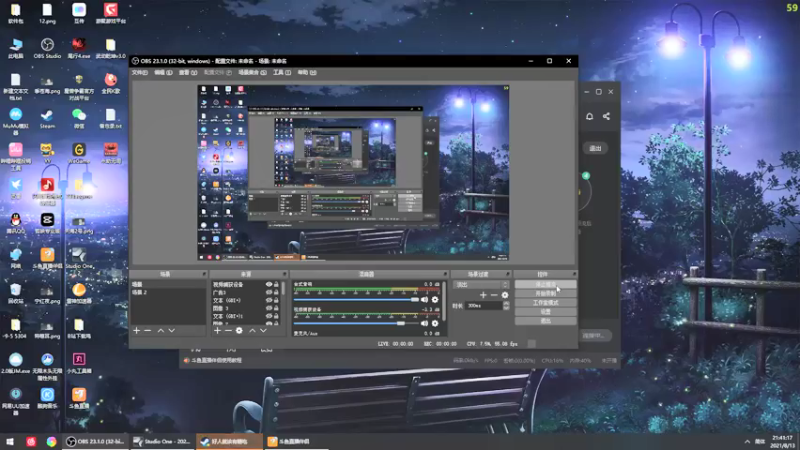This screenshot has height=450, width=800.
Task: Open transition properties gear icon
Action: point(505,295)
